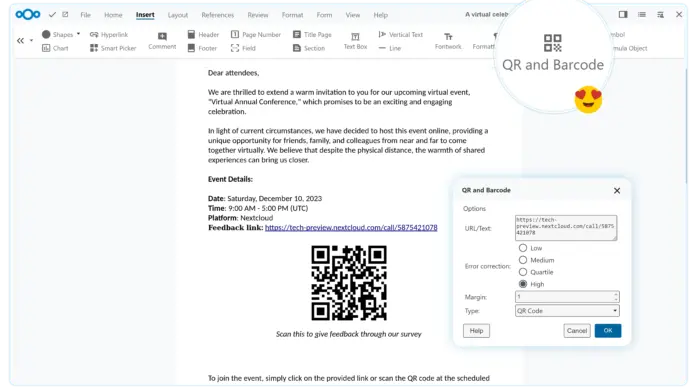The width and height of the screenshot is (695, 391).
Task: Insert a Chart
Action: 55,48
